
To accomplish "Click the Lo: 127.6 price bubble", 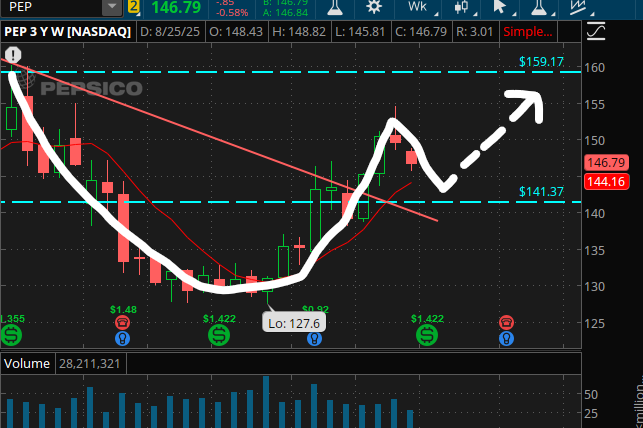I will coord(294,323).
